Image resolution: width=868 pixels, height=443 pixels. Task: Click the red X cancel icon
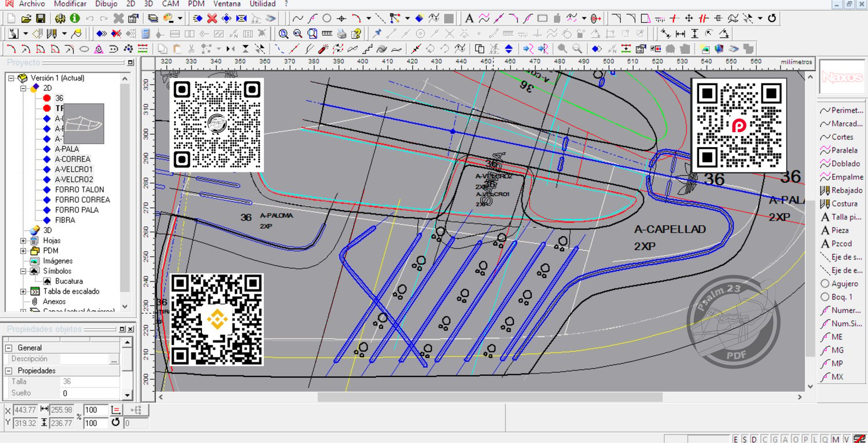click(x=212, y=19)
